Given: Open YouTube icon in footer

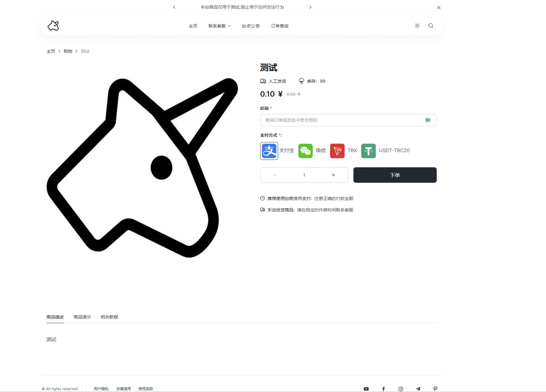Looking at the screenshot, I should [x=366, y=389].
